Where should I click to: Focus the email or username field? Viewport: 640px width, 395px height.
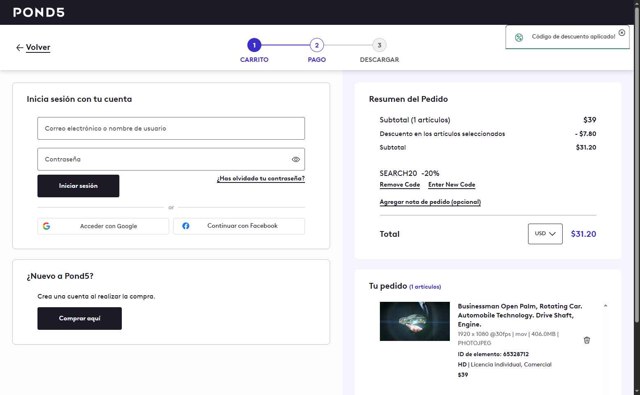pos(171,129)
